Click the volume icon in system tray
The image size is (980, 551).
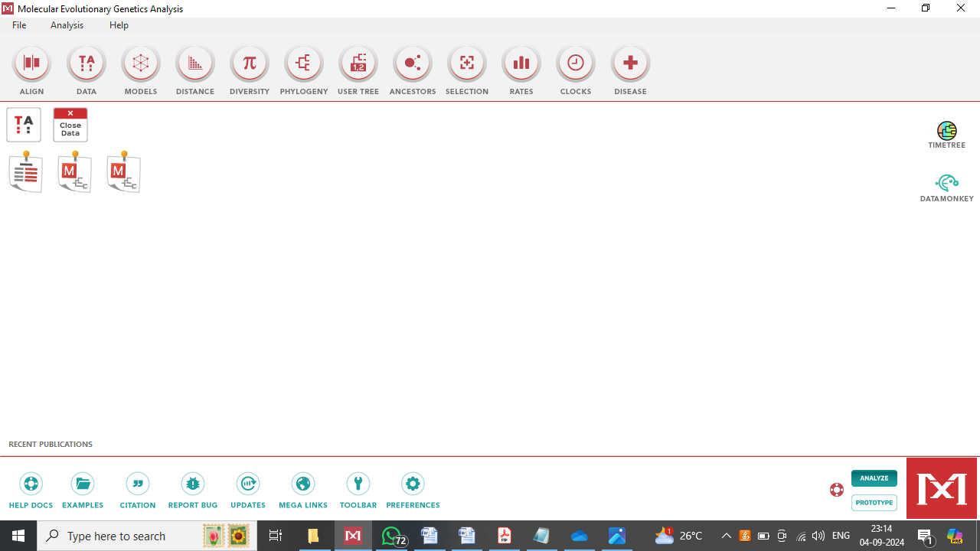point(818,536)
